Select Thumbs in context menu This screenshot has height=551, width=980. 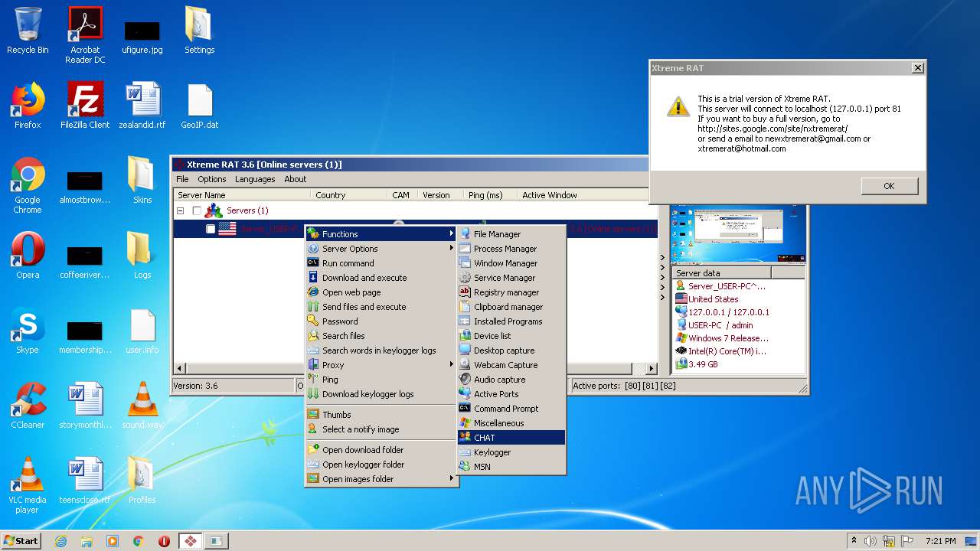[381, 415]
